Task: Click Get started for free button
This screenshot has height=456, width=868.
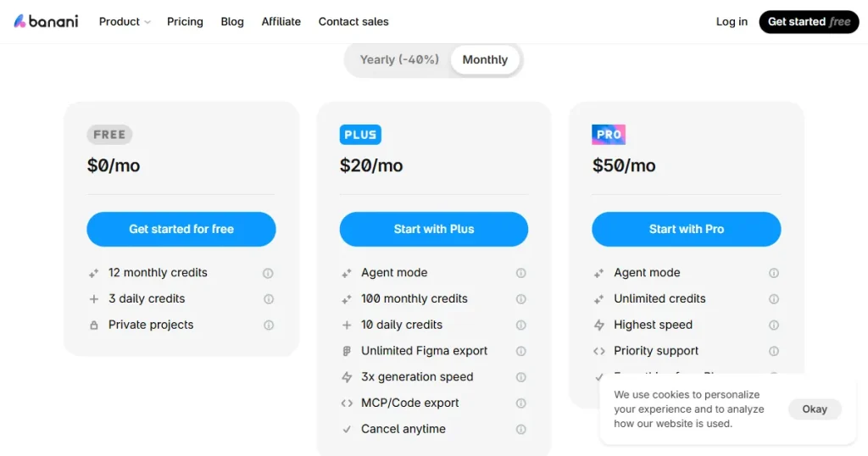Action: coord(181,229)
